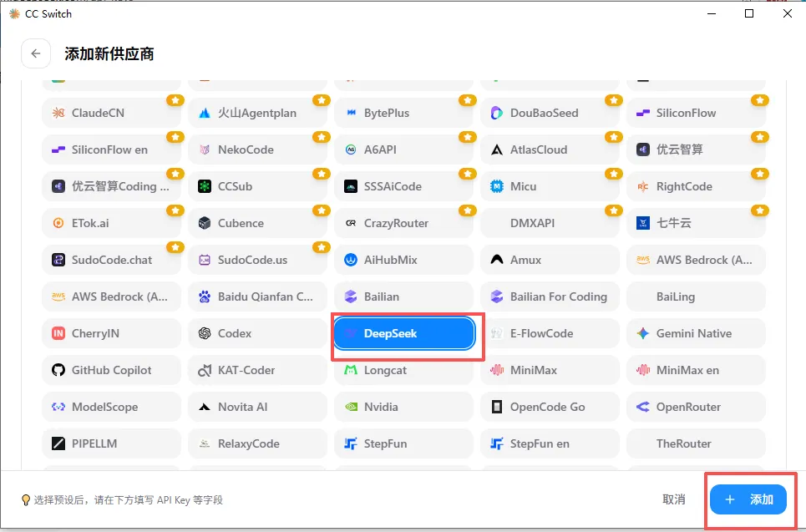The height and width of the screenshot is (532, 806).
Task: Pick PIPELLM provider
Action: [x=112, y=443]
